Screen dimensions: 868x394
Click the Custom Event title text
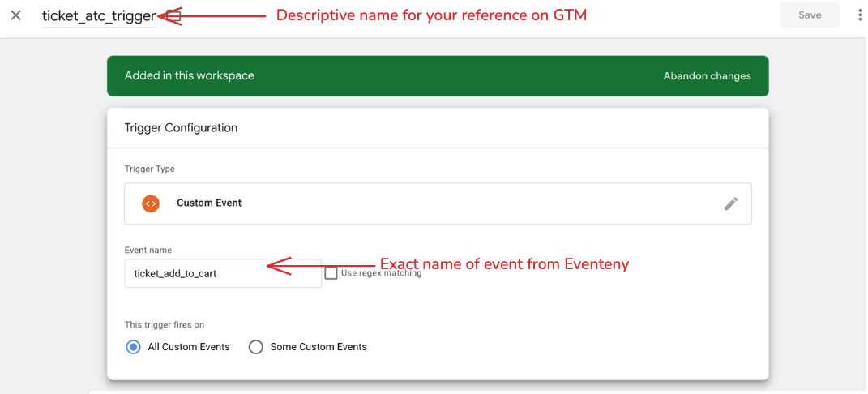pos(209,203)
